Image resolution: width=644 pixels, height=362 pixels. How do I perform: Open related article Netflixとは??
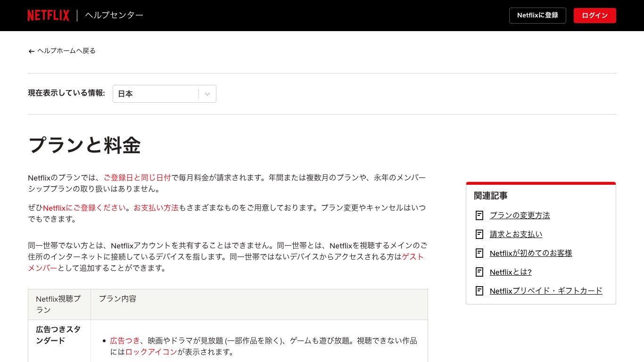tap(511, 272)
